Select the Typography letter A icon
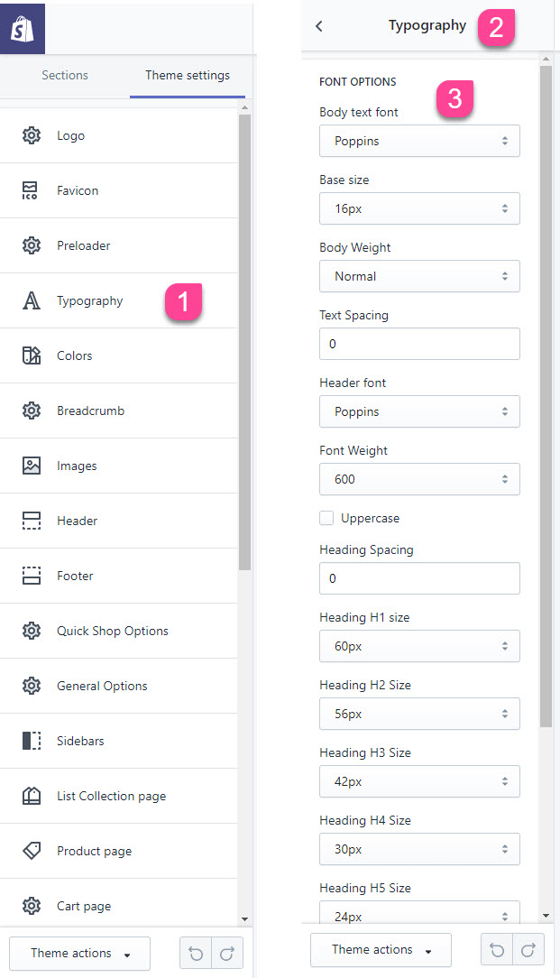This screenshot has height=978, width=560. tap(31, 300)
